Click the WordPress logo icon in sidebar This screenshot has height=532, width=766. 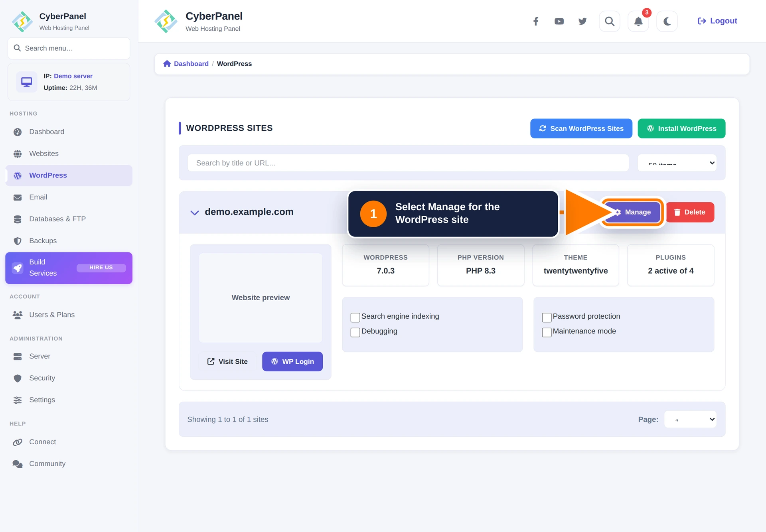pos(18,175)
